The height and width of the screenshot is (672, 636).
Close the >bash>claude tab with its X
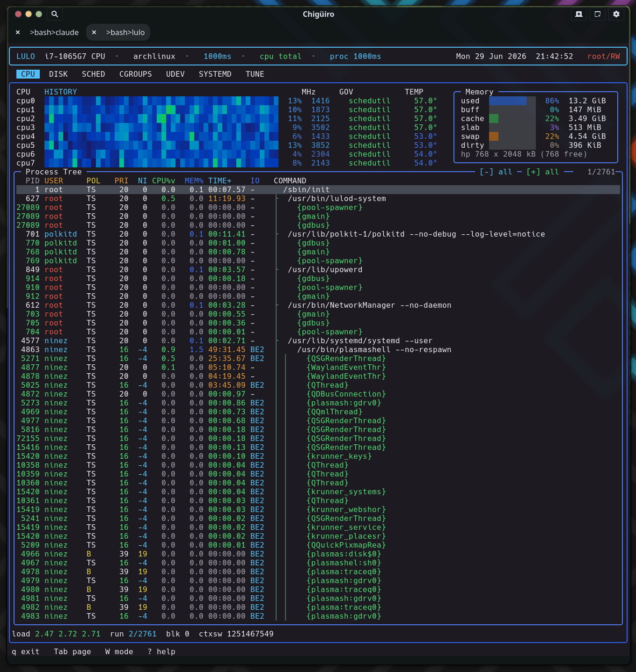click(x=18, y=32)
